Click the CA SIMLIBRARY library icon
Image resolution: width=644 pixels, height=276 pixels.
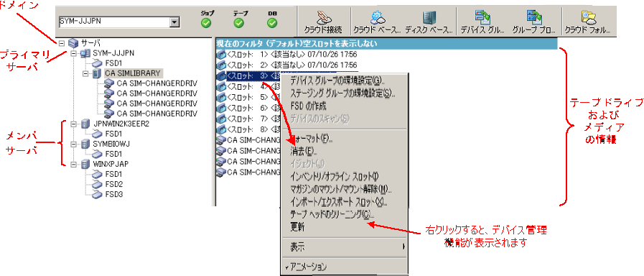[96, 73]
